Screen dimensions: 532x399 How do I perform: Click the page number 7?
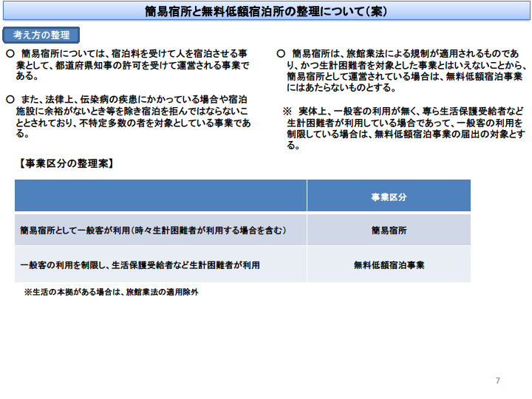tap(497, 381)
